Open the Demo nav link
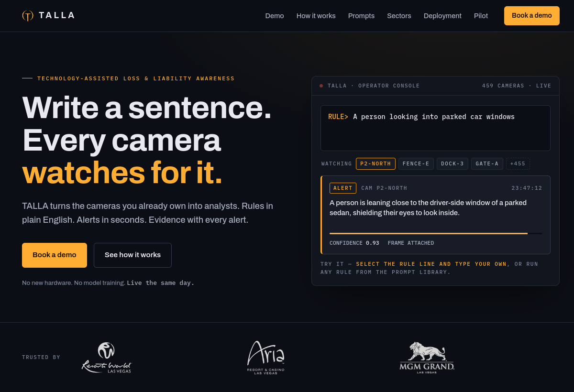 click(275, 16)
